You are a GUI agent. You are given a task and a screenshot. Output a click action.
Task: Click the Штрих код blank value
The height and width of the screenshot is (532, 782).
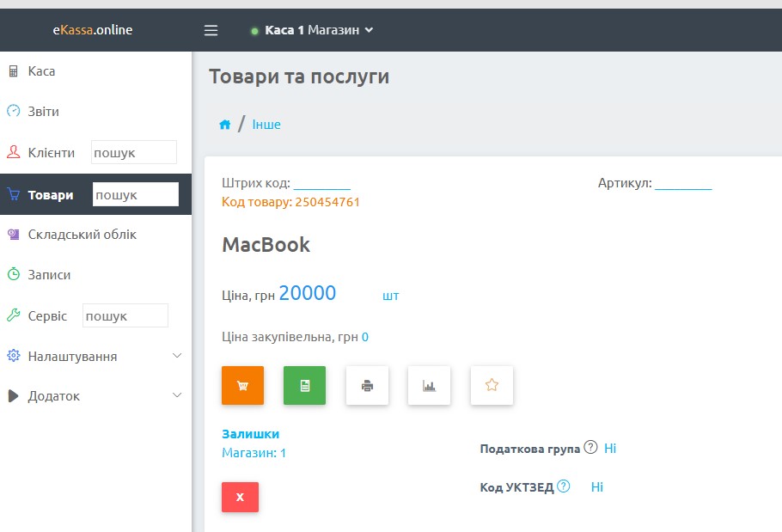point(322,183)
